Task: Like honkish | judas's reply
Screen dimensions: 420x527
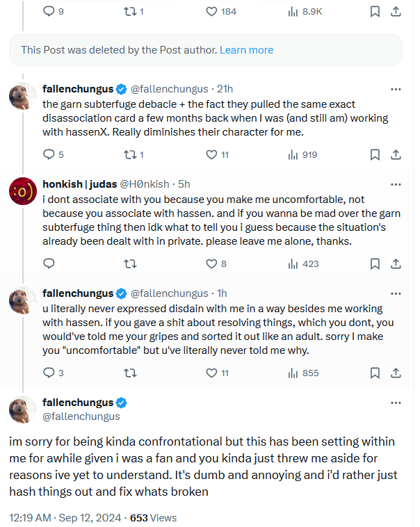Action: pyautogui.click(x=212, y=263)
